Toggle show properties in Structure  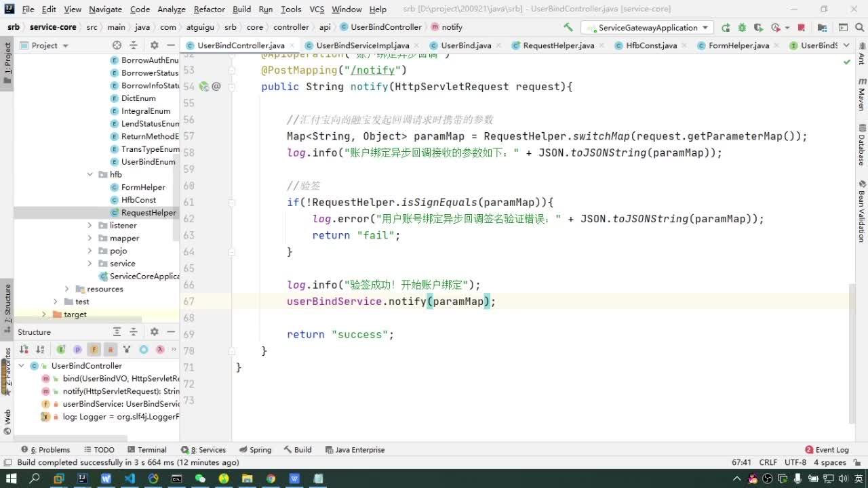tap(77, 349)
